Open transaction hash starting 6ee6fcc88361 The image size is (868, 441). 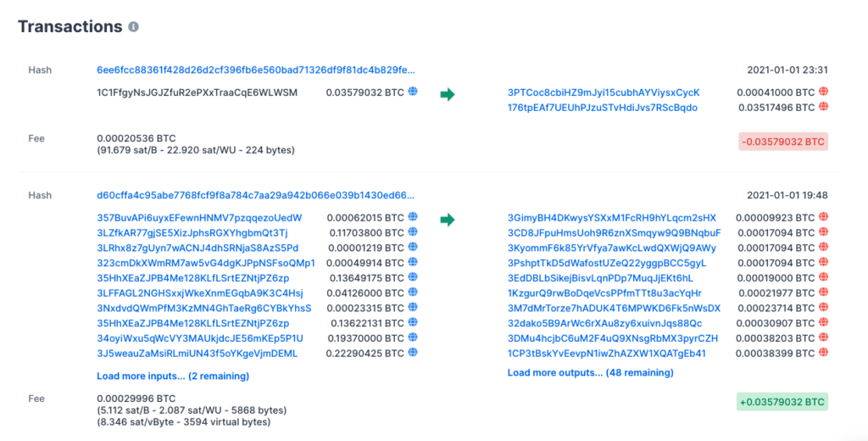[256, 70]
